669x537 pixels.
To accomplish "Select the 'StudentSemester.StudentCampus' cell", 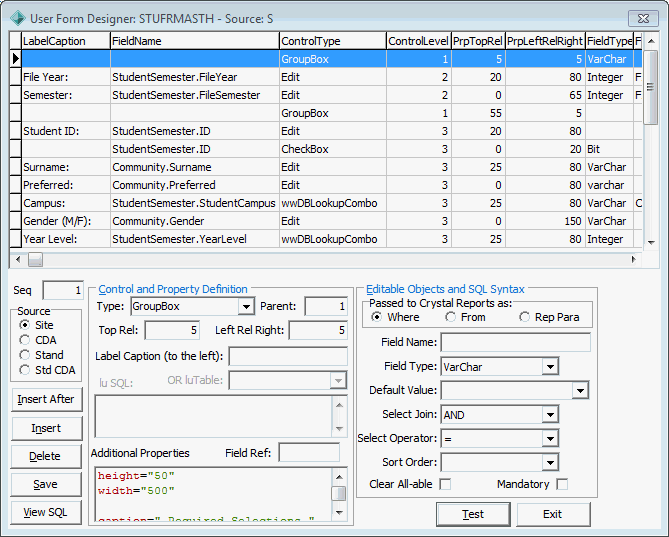I will (195, 203).
